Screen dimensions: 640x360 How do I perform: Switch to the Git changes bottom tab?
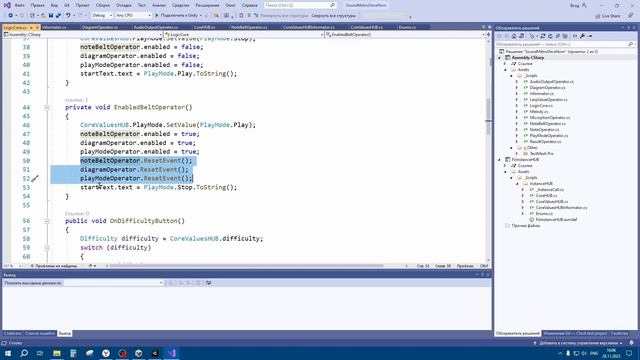click(x=575, y=333)
